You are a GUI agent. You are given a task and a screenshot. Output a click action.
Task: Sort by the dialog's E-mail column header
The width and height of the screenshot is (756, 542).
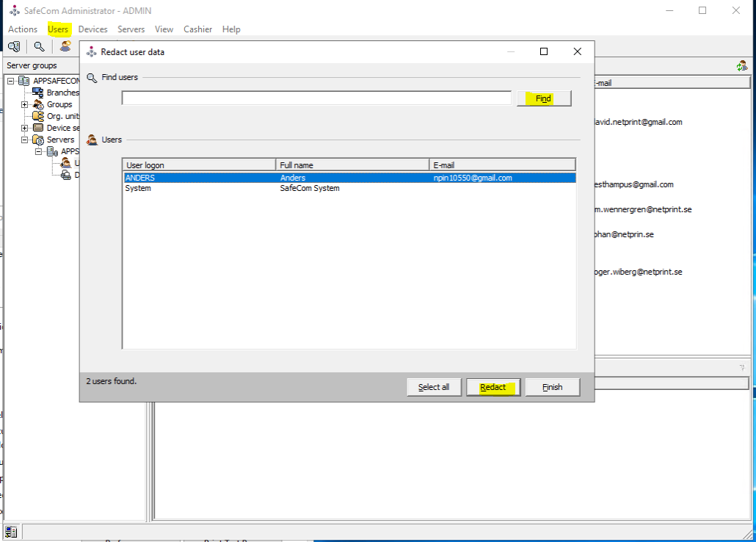pyautogui.click(x=502, y=165)
